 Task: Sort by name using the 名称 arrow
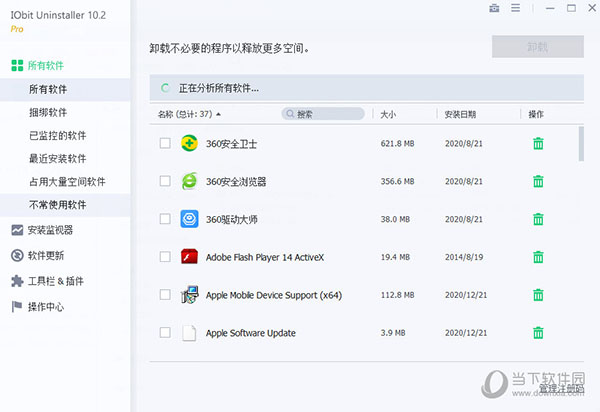(x=218, y=114)
